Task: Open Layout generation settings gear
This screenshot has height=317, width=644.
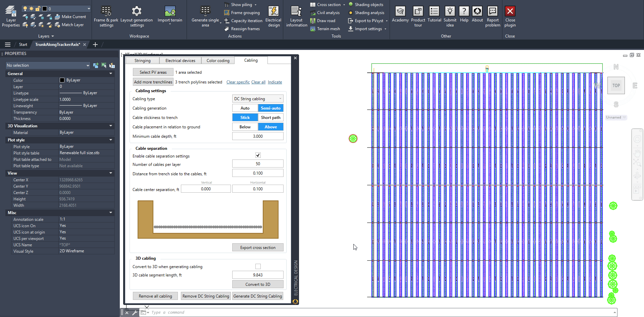Action: click(137, 16)
